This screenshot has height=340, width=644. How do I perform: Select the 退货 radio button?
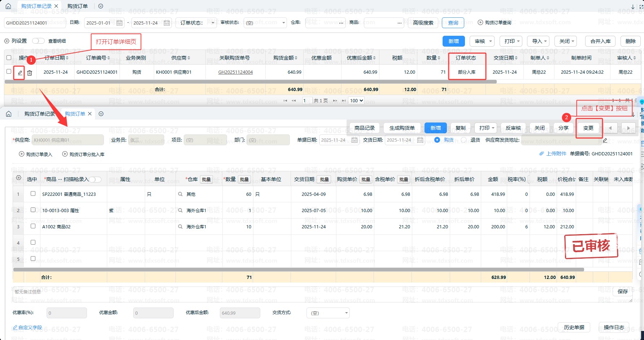(464, 140)
